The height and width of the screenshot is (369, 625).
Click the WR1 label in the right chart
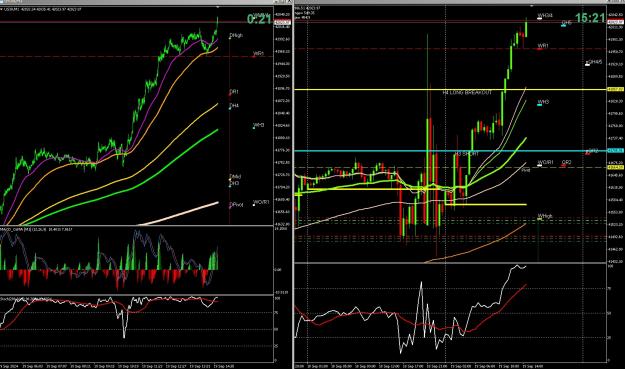pos(543,46)
